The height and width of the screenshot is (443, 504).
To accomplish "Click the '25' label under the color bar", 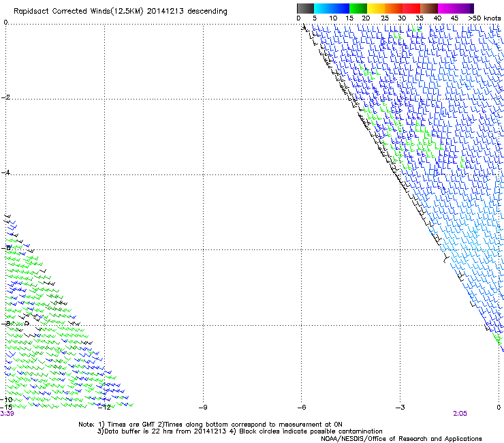I will (385, 18).
